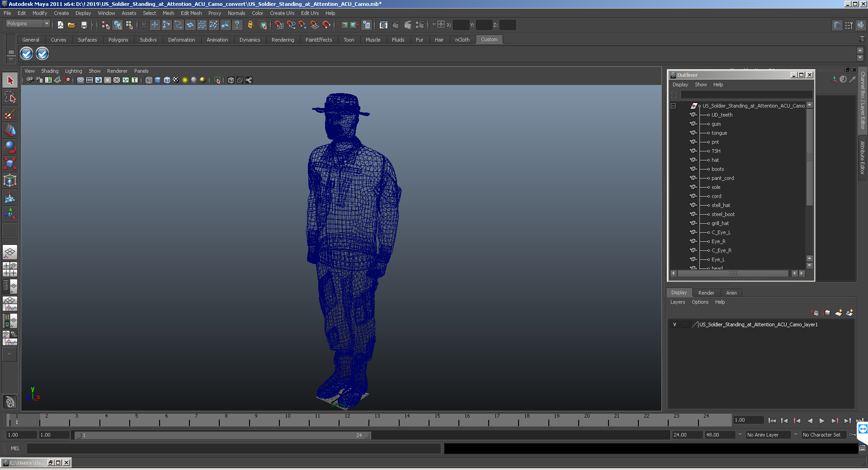Viewport: 868px width, 470px height.
Task: Switch to four view layout
Action: pos(10,269)
